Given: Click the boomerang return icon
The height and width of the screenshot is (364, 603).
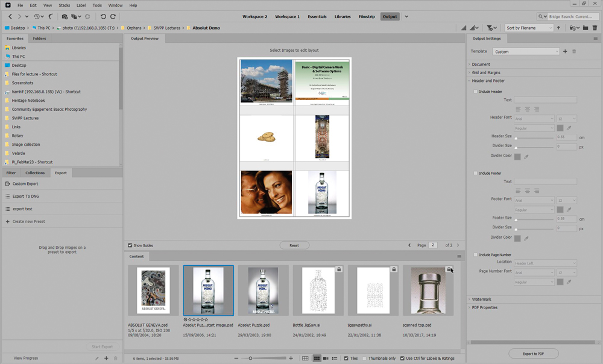Looking at the screenshot, I should (51, 16).
